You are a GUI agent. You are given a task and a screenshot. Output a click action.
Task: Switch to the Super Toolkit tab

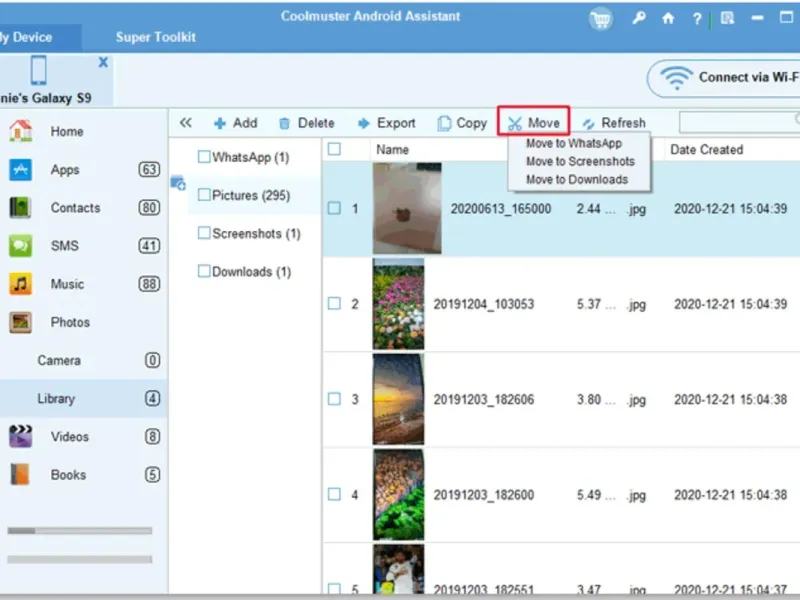pos(156,37)
